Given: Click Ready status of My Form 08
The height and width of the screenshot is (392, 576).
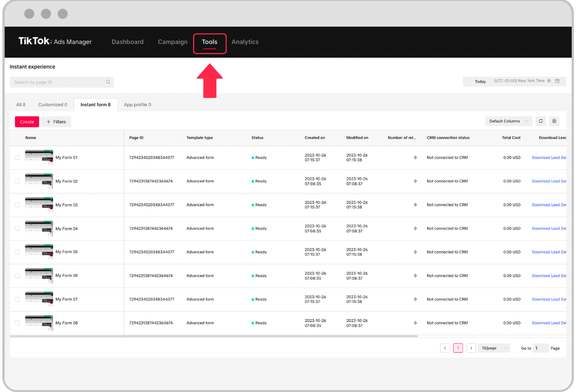Looking at the screenshot, I should (259, 323).
